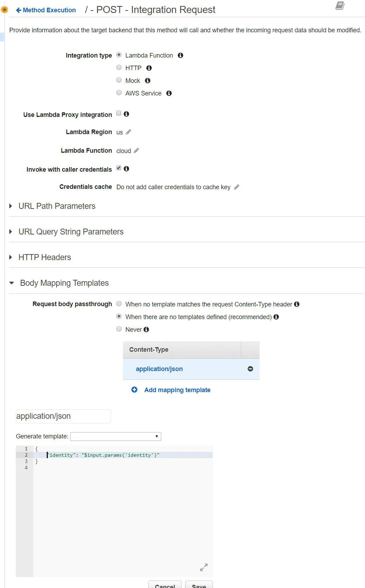Screen dimensions: 365x588
Task: Remove application/json mapping template
Action: pos(250,369)
